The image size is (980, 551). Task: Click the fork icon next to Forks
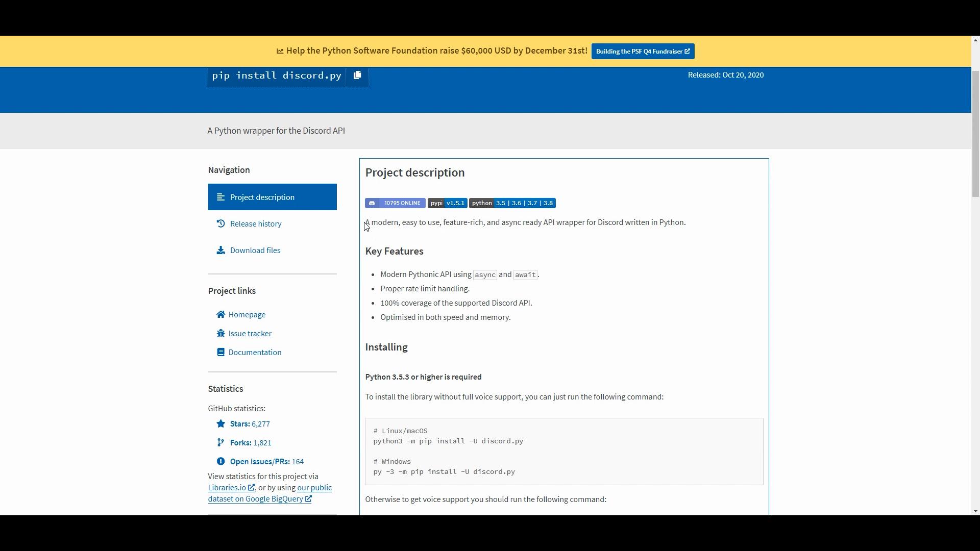click(x=220, y=443)
